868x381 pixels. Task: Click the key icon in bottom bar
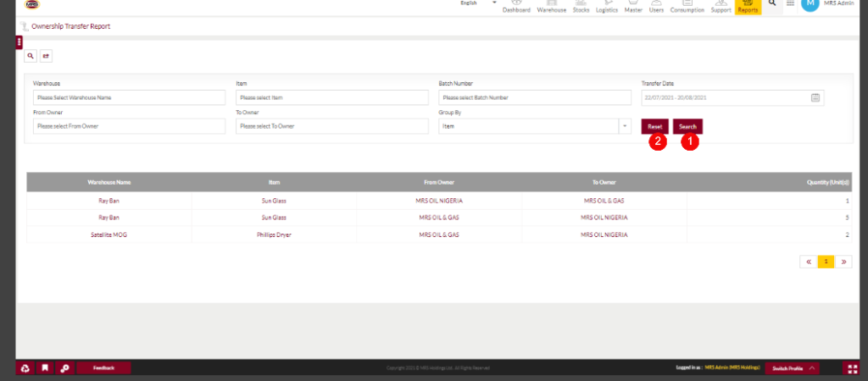tap(64, 367)
